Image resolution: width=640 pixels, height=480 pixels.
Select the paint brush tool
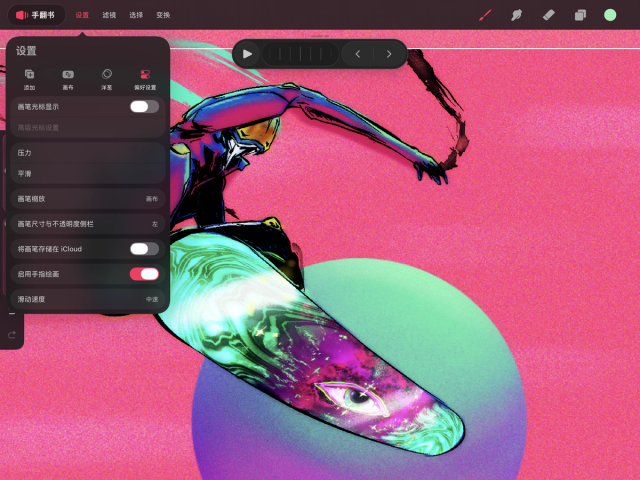[485, 16]
